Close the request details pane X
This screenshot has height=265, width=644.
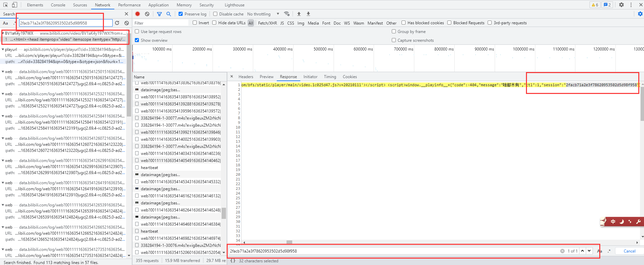[232, 76]
